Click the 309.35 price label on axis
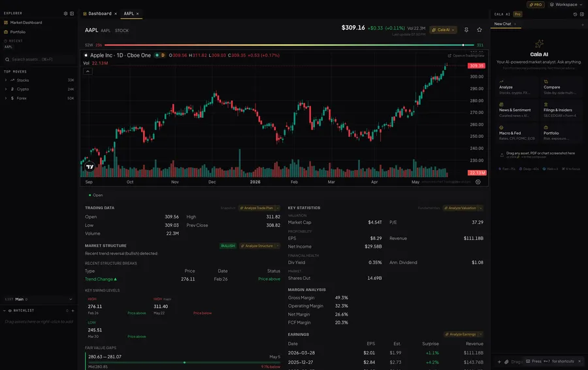This screenshot has width=588, height=370. tap(476, 65)
